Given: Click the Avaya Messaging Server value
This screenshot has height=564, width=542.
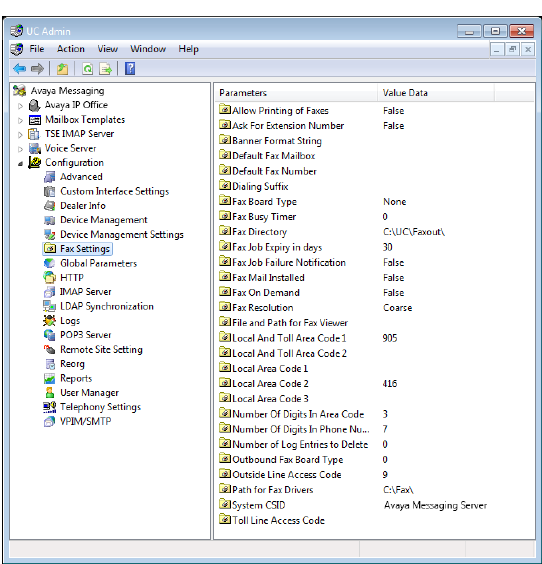Looking at the screenshot, I should 435,505.
